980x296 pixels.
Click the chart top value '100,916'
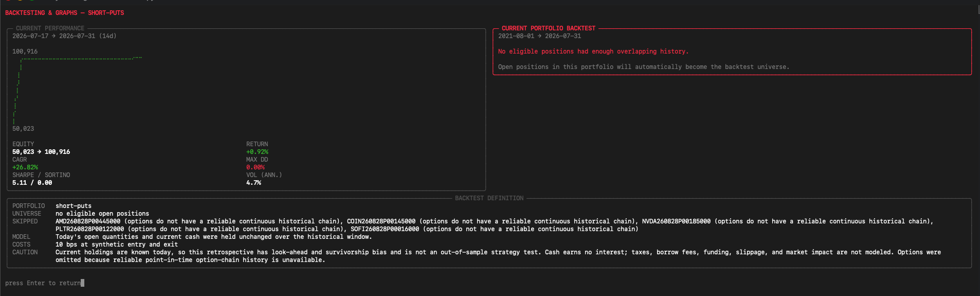coord(25,51)
